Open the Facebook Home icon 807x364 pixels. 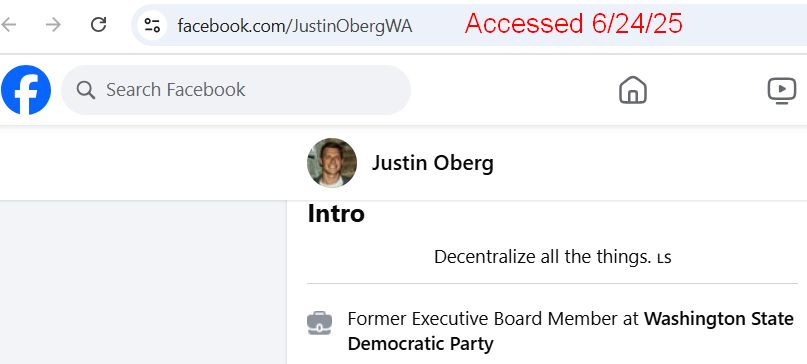tap(633, 90)
